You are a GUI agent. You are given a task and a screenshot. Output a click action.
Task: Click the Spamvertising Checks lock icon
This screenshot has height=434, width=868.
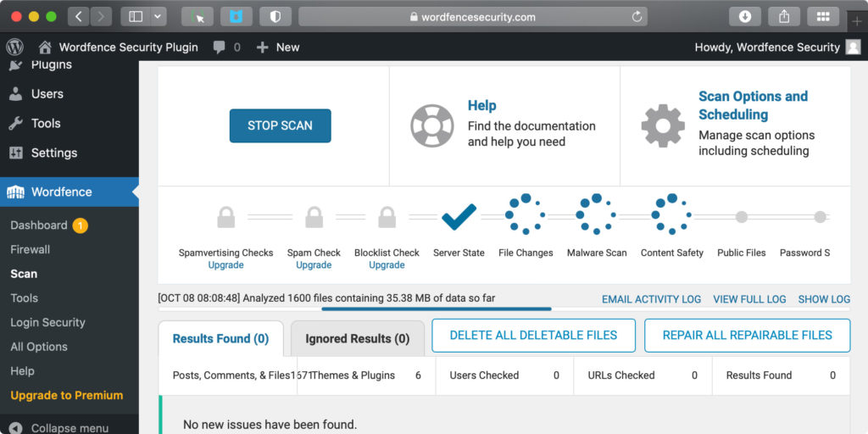tap(225, 217)
